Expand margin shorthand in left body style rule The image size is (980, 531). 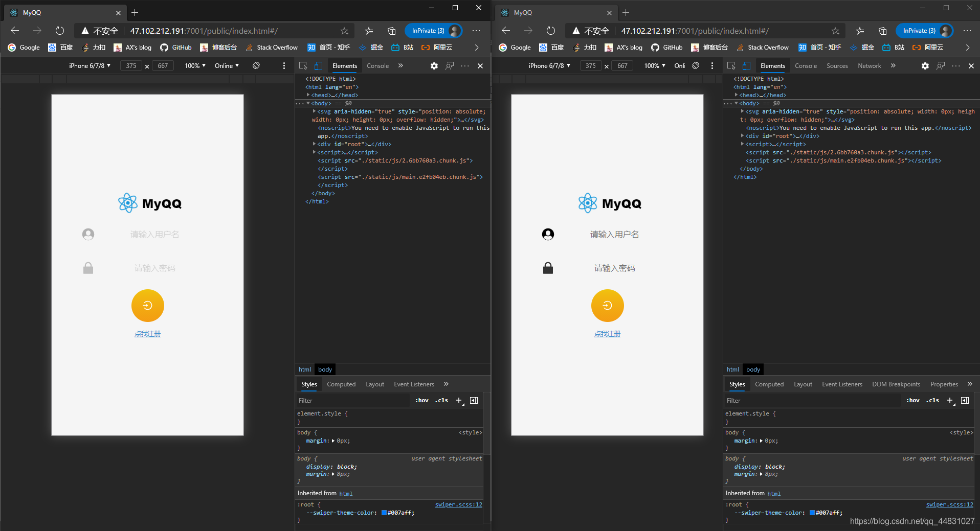click(333, 441)
